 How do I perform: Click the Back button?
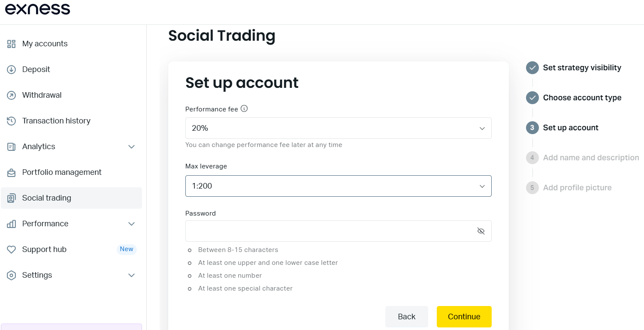coord(406,317)
